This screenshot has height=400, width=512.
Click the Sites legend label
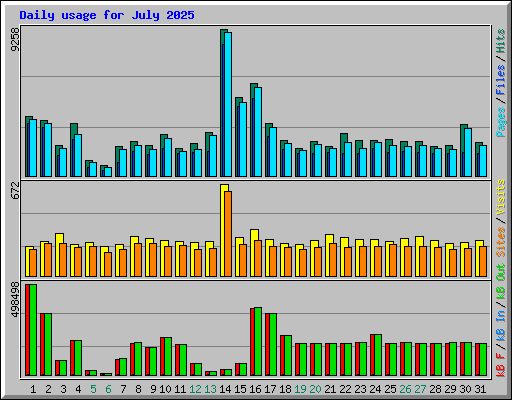(x=501, y=242)
